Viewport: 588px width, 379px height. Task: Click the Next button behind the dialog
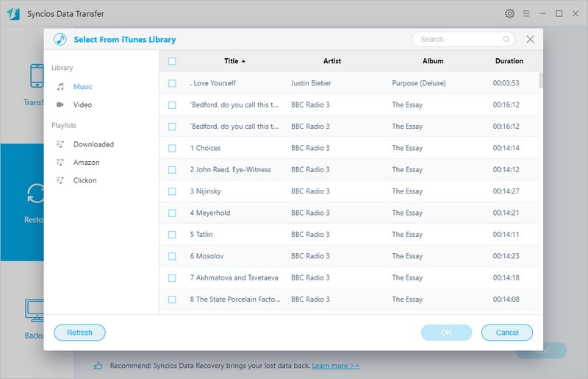click(541, 350)
